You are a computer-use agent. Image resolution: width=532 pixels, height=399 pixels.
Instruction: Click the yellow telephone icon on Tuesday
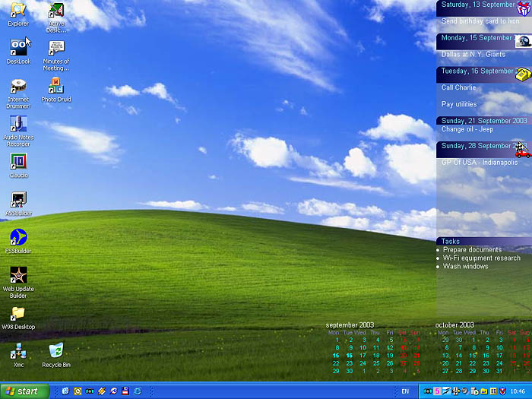[524, 74]
